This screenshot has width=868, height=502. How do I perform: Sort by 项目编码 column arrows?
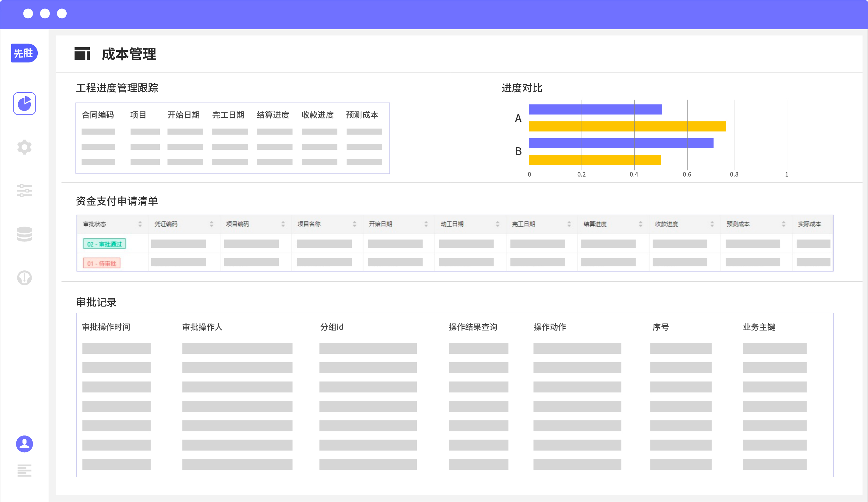pos(283,224)
